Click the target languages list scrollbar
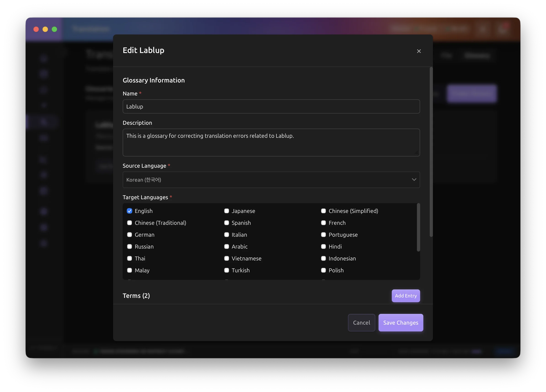This screenshot has height=392, width=546. click(x=418, y=227)
